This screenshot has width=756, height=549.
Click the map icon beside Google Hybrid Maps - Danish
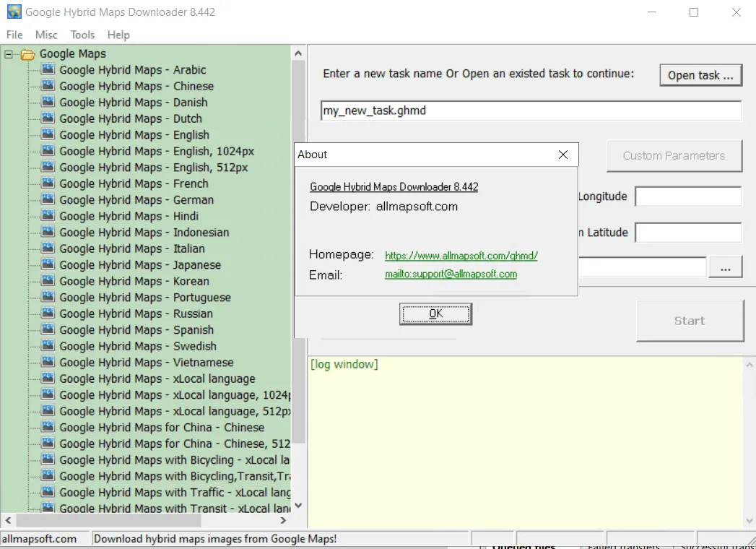coord(48,102)
